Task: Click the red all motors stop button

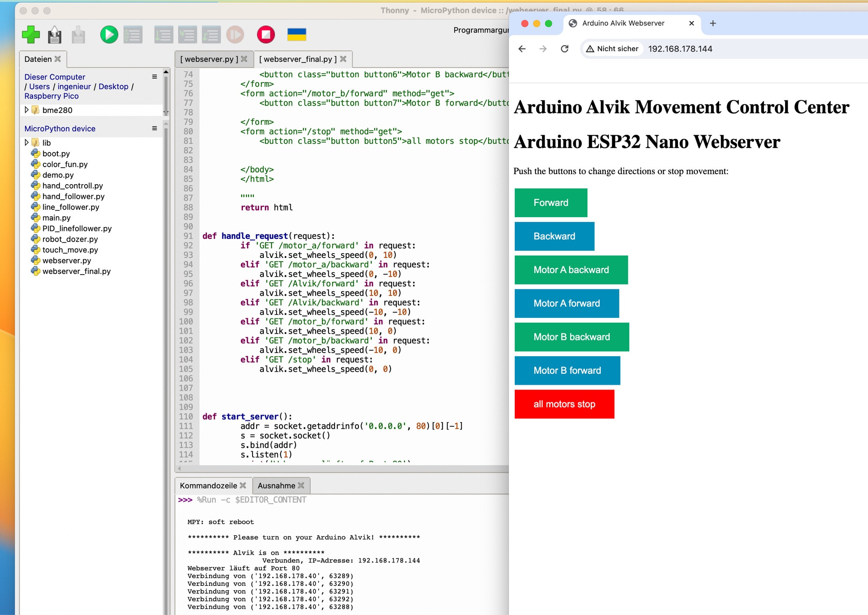Action: 564,404
